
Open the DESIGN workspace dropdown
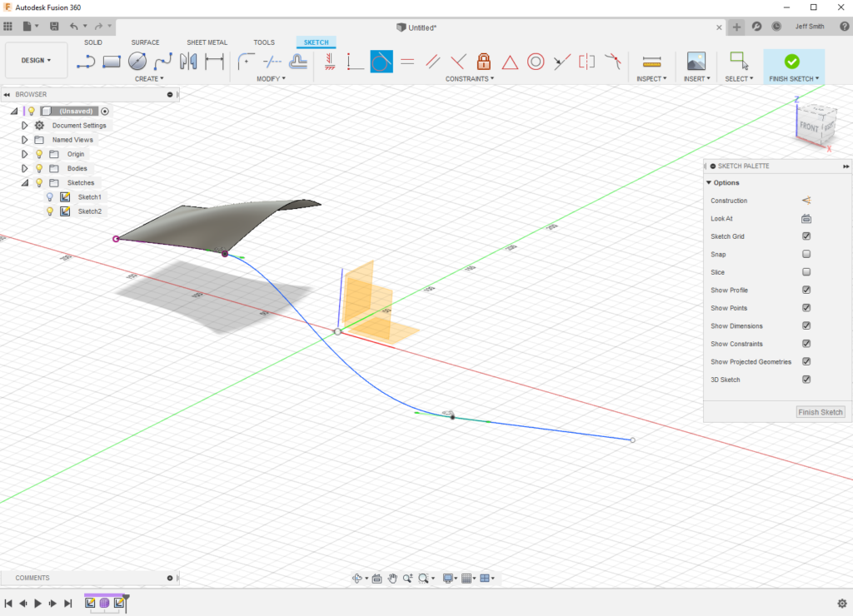pyautogui.click(x=36, y=60)
